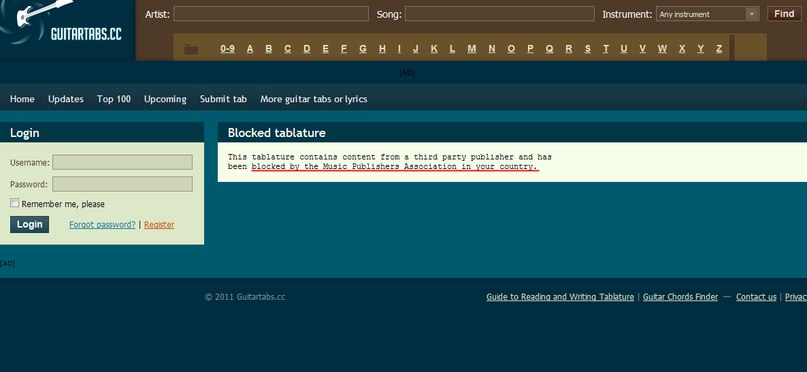Browse artists starting with letter R
Image resolution: width=807 pixels, height=372 pixels.
tap(569, 49)
